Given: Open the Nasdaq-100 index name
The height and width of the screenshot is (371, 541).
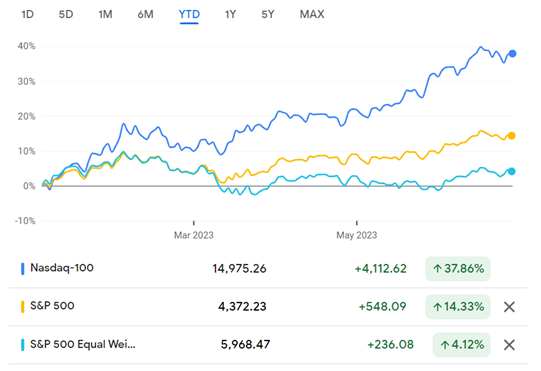Looking at the screenshot, I should click(62, 268).
